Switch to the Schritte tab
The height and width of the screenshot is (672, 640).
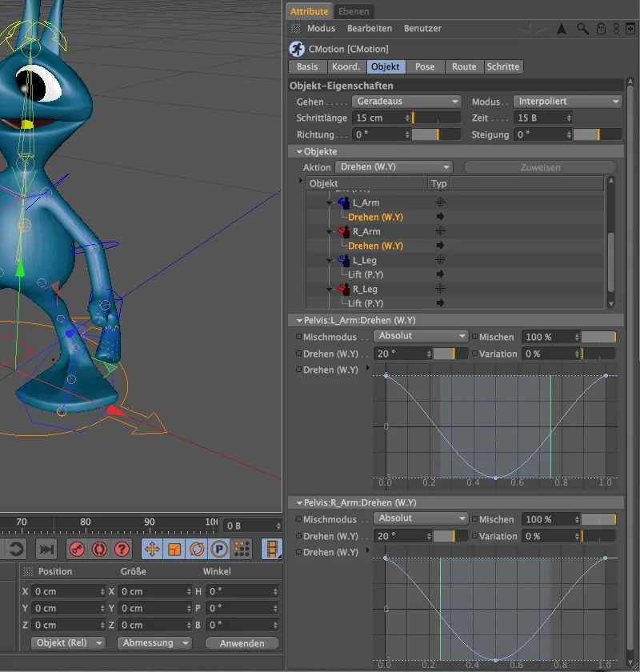[502, 66]
